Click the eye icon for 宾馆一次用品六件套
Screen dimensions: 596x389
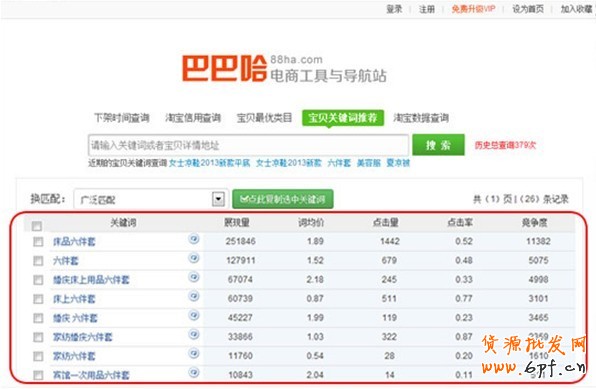point(194,372)
